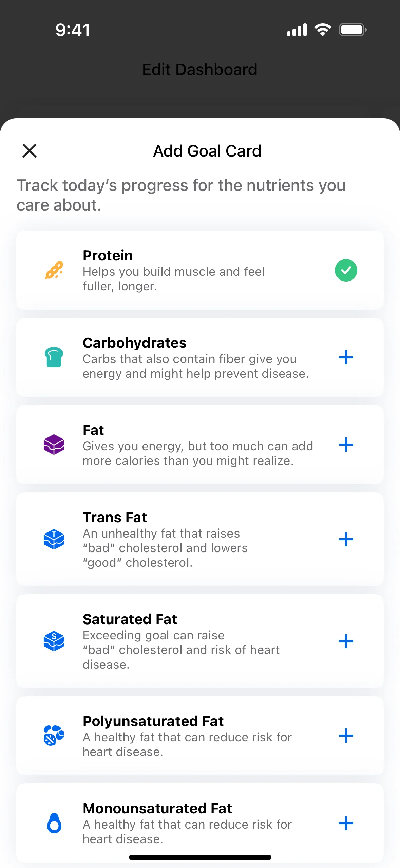The image size is (400, 868).
Task: Tap the purple Fat cube icon
Action: [54, 445]
